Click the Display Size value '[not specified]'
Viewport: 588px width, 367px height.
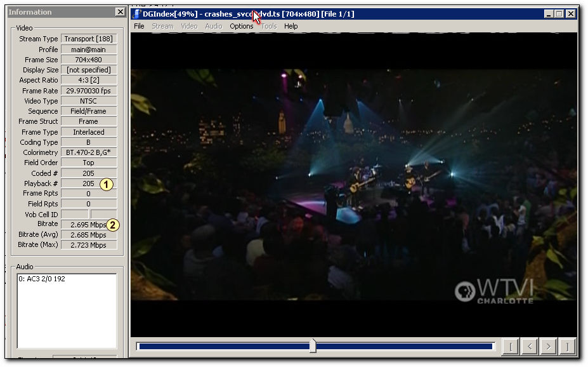coord(89,70)
